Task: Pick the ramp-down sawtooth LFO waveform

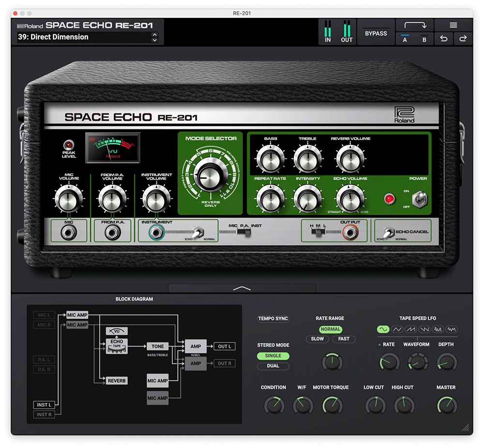Action: pyautogui.click(x=424, y=329)
